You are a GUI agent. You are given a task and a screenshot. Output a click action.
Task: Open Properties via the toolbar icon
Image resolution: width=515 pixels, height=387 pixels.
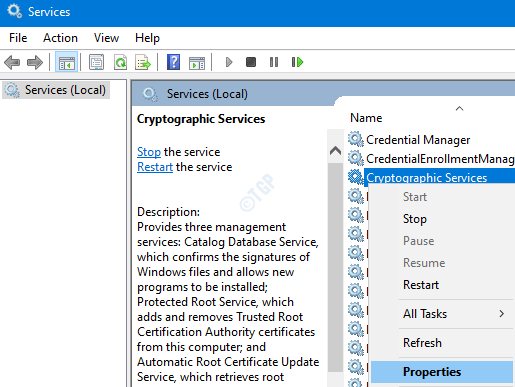[96, 62]
